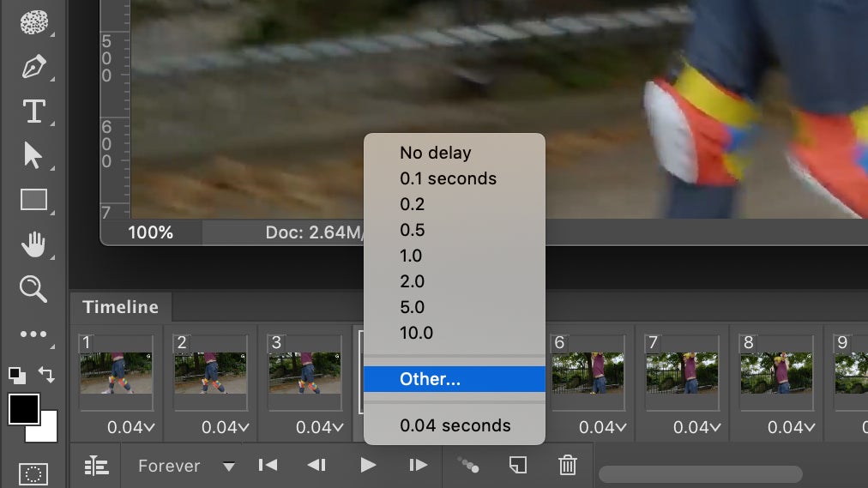Select the Path Selection arrow tool
Viewport: 868px width, 488px height.
[33, 156]
